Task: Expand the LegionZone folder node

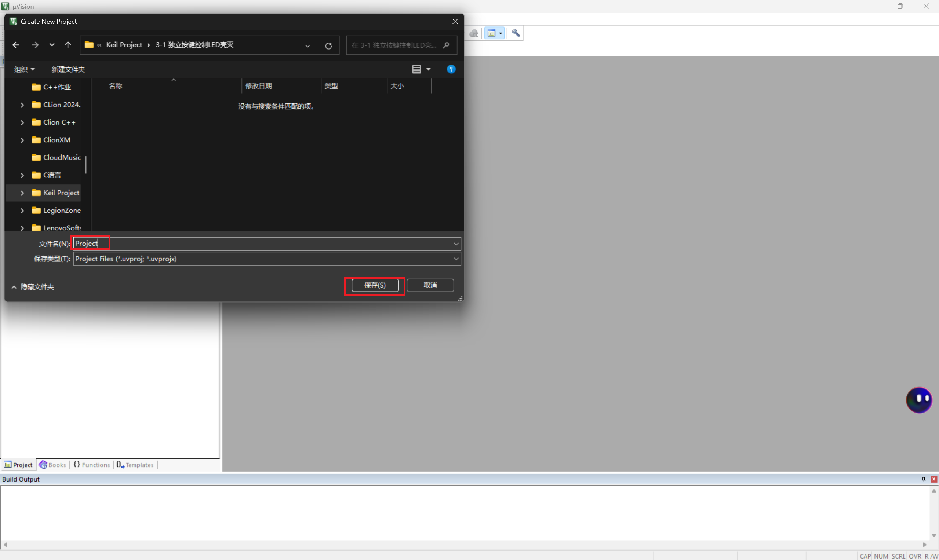Action: [x=22, y=211]
